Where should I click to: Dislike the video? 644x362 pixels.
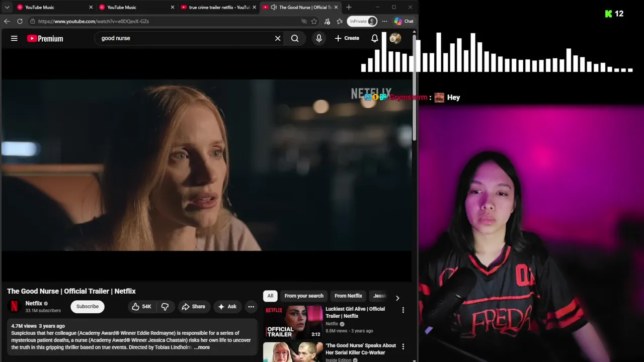(x=165, y=306)
